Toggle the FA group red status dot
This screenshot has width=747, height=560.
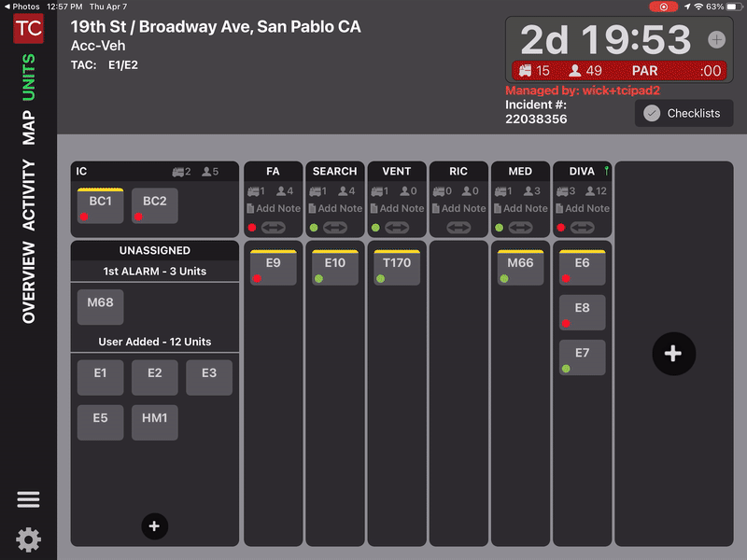tap(252, 228)
